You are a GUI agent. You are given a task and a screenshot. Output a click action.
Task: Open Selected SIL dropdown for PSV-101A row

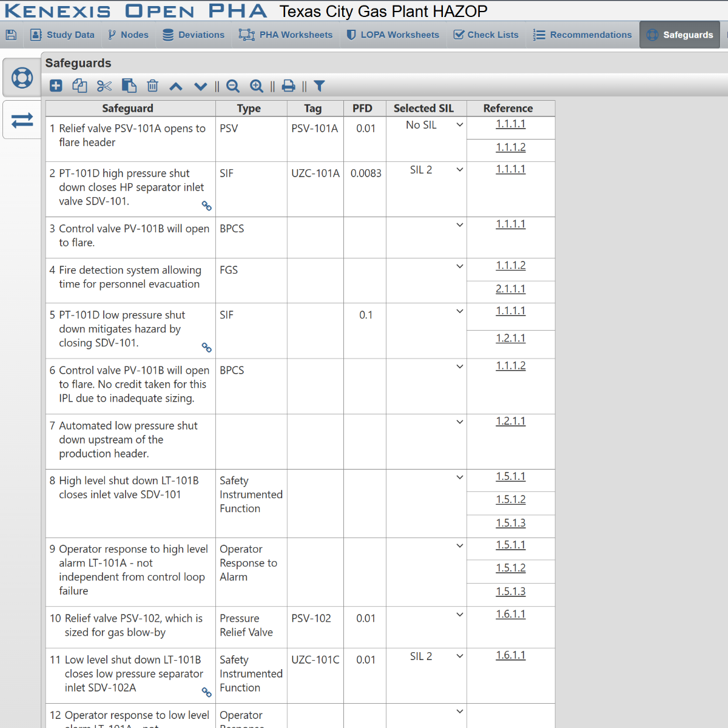tap(426, 125)
